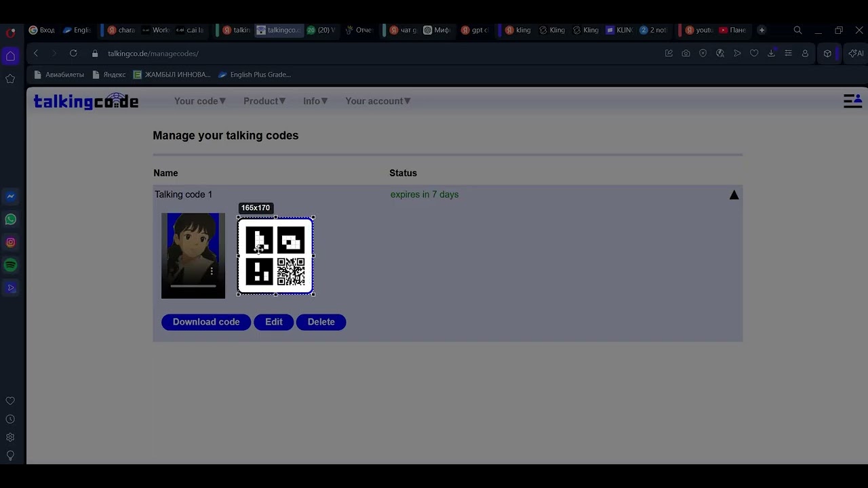Switch to the 2 noti tab
The image size is (868, 488).
[654, 30]
